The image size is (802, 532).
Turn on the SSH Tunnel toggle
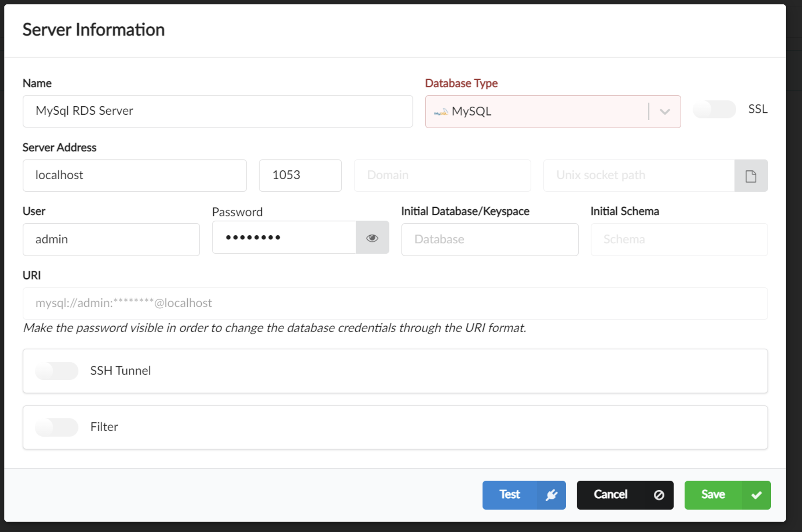[57, 371]
